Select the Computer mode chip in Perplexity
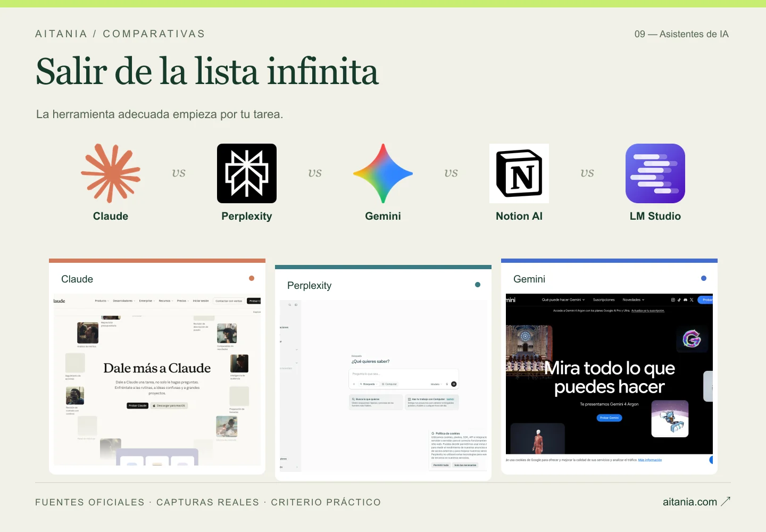 tap(389, 384)
